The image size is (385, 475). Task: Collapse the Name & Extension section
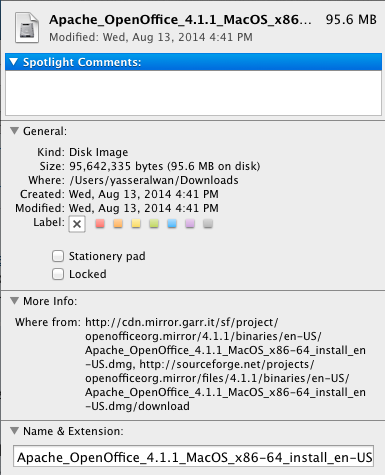click(14, 431)
